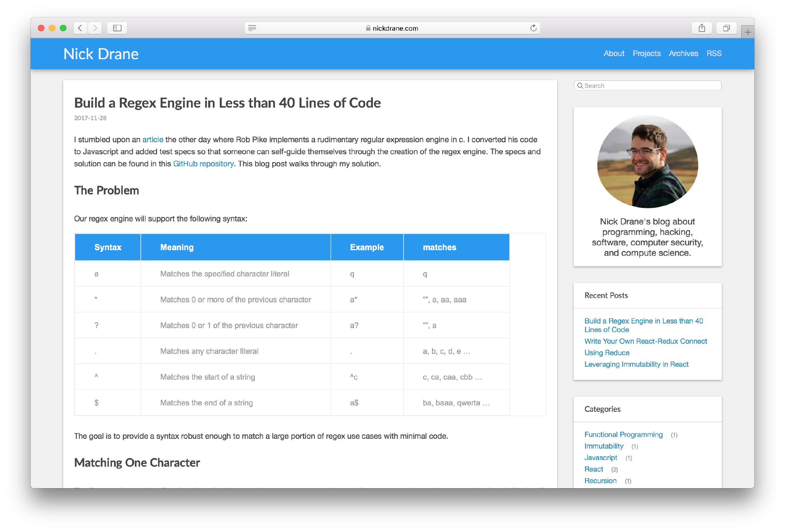Open recent post Build a Regex Engine
The height and width of the screenshot is (532, 785).
click(x=643, y=325)
